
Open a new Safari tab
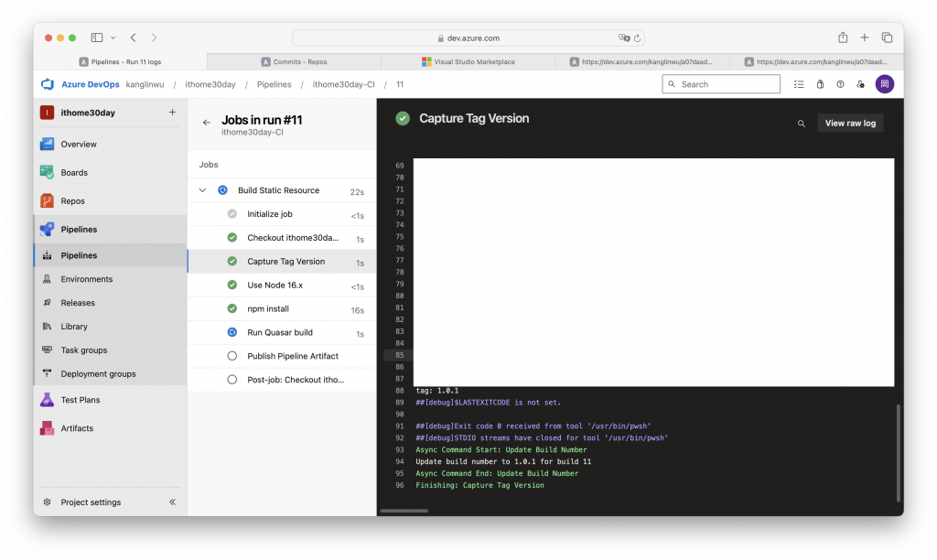coord(864,38)
